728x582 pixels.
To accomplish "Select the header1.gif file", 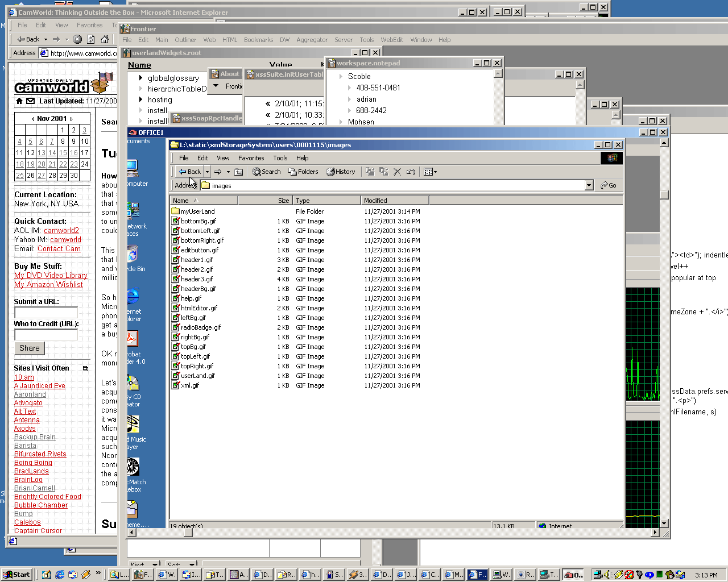I will coord(197,260).
